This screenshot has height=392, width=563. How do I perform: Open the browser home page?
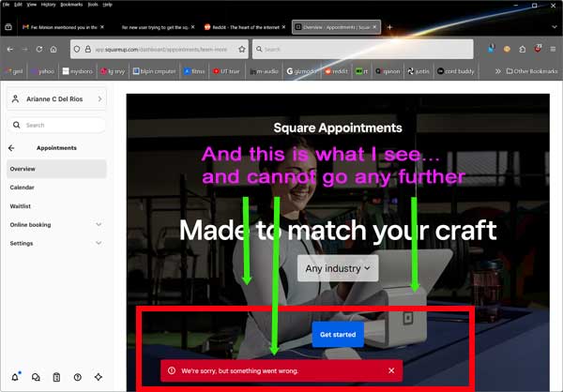tap(53, 49)
